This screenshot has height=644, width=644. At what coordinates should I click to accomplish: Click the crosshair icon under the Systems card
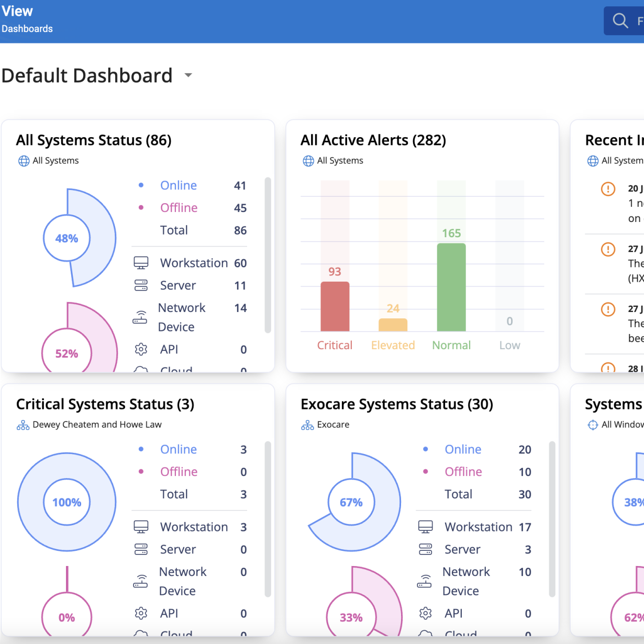(x=593, y=425)
